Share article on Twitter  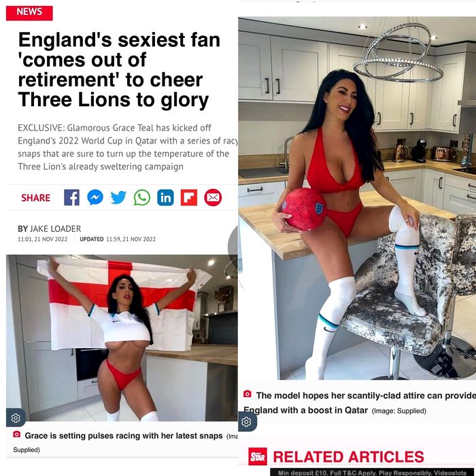pyautogui.click(x=118, y=198)
